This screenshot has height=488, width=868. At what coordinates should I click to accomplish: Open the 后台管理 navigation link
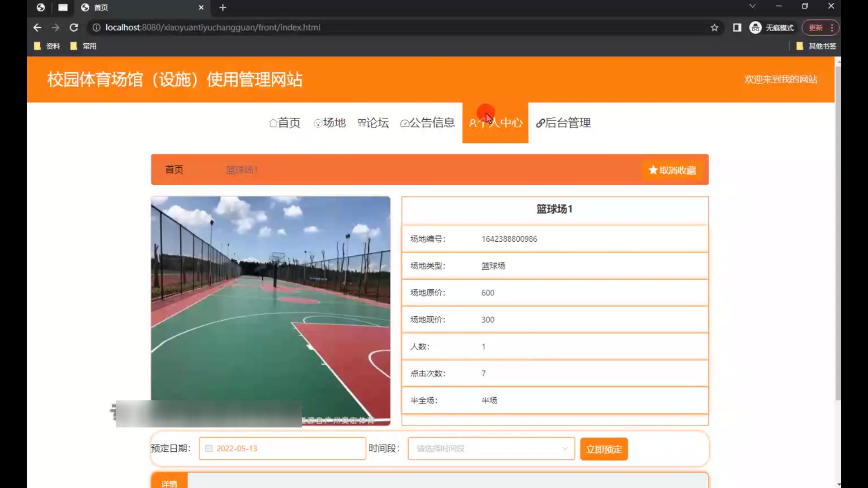(563, 122)
